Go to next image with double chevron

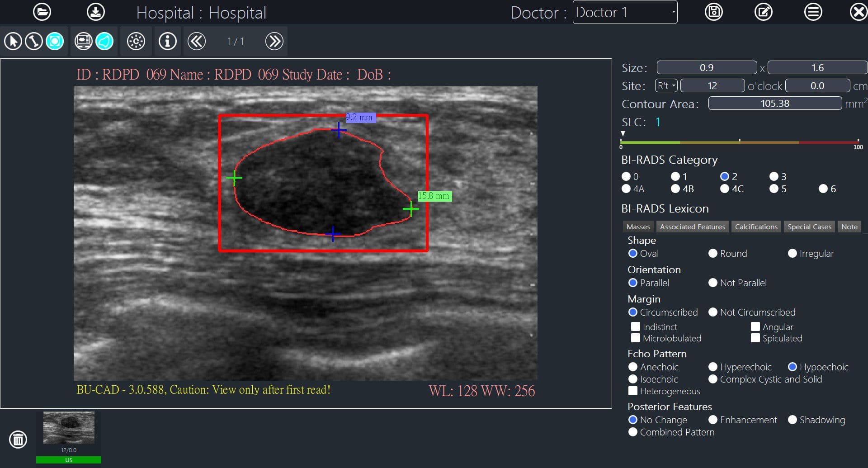(x=274, y=41)
